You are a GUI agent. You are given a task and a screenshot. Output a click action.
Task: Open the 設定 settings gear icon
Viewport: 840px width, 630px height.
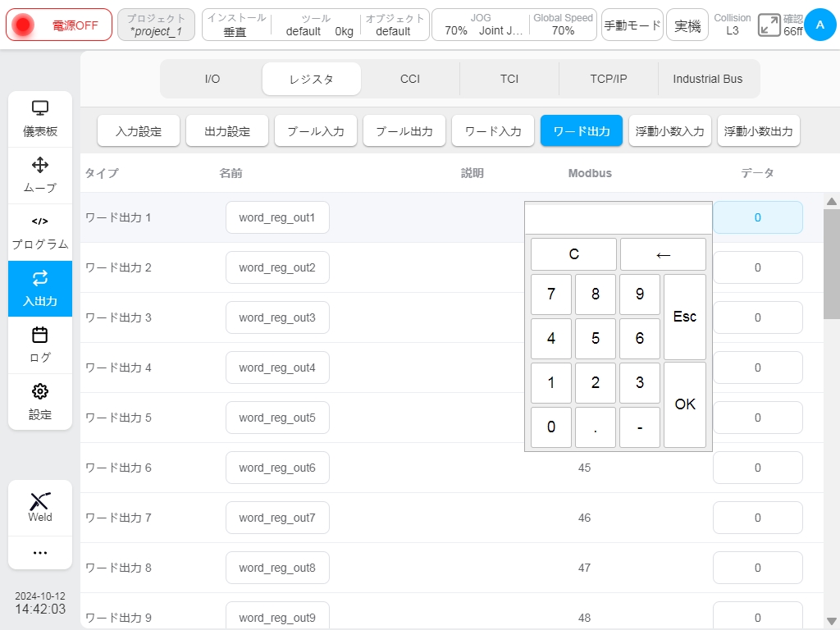(40, 401)
